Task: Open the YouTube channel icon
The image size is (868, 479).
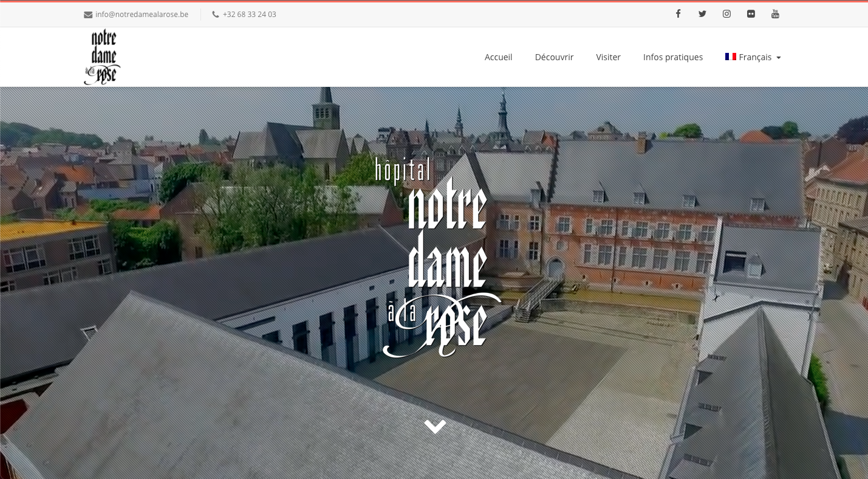Action: pos(775,14)
